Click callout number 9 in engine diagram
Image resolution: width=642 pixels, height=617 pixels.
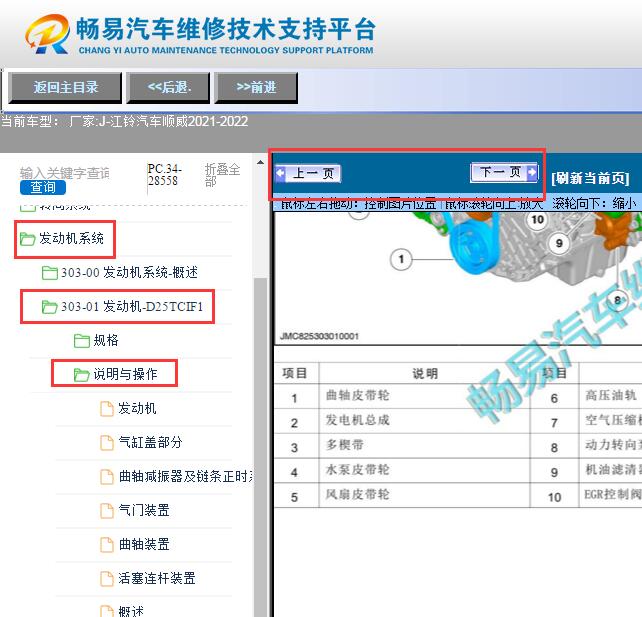559,243
